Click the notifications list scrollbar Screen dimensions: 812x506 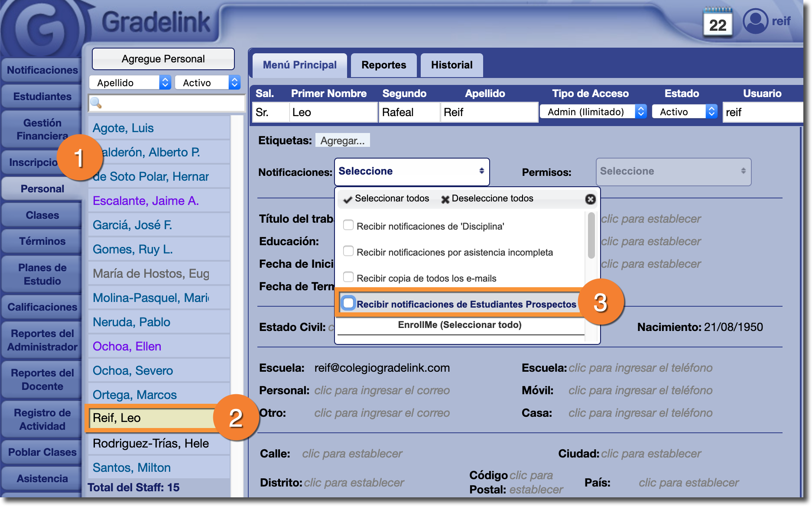[591, 236]
